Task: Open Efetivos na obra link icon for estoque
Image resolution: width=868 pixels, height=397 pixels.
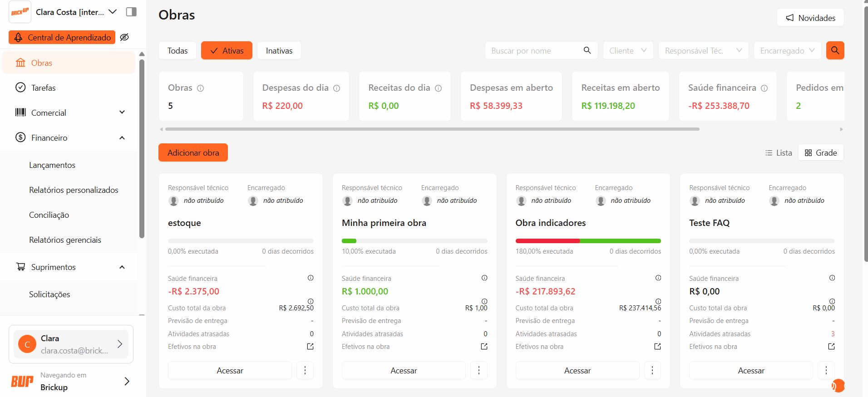Action: [x=310, y=347]
